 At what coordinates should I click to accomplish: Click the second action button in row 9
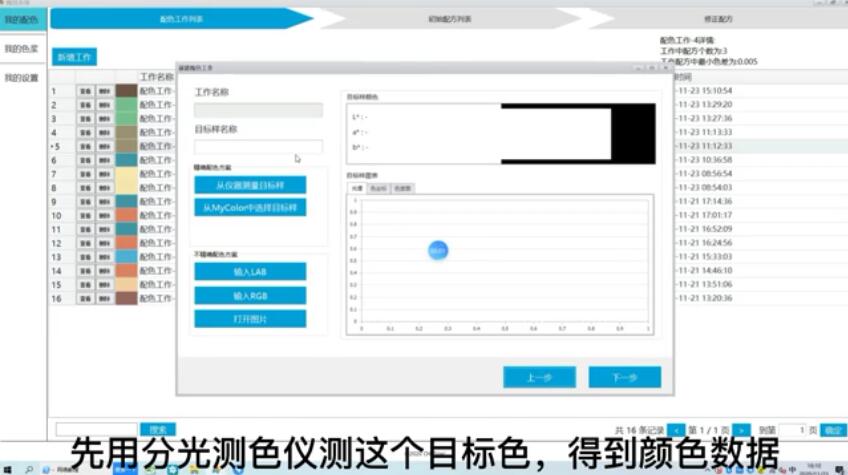tap(104, 202)
